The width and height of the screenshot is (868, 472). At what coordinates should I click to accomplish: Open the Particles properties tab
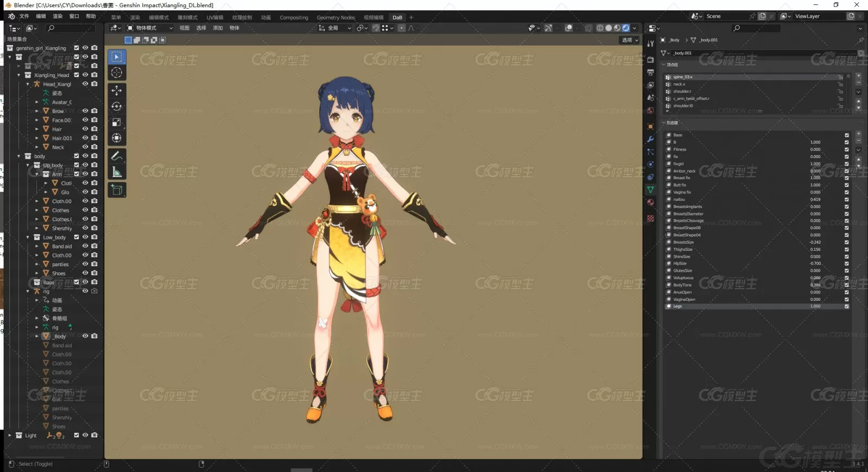point(650,152)
